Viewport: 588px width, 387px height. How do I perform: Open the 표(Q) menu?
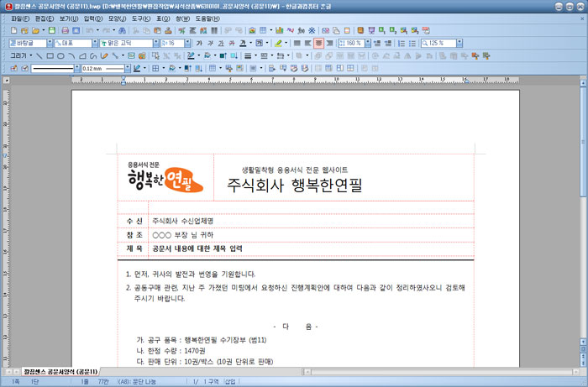pyautogui.click(x=163, y=18)
